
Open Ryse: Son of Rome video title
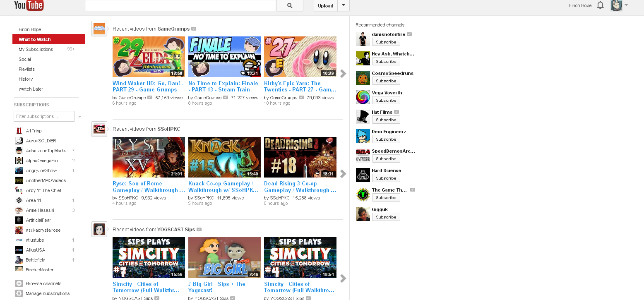149,187
